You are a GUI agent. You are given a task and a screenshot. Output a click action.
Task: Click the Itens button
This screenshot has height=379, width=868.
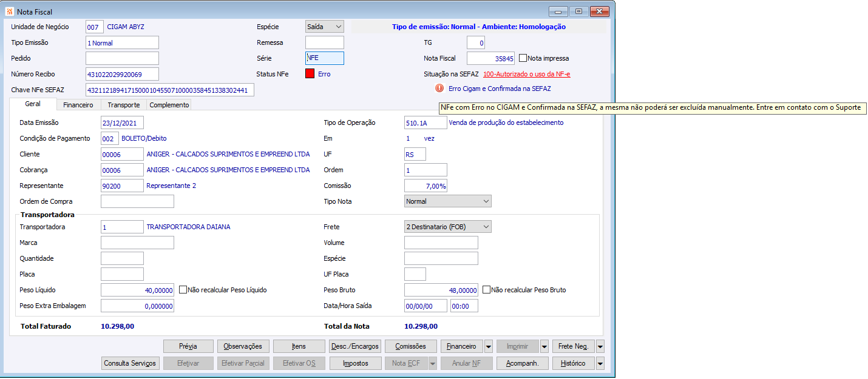tap(299, 346)
